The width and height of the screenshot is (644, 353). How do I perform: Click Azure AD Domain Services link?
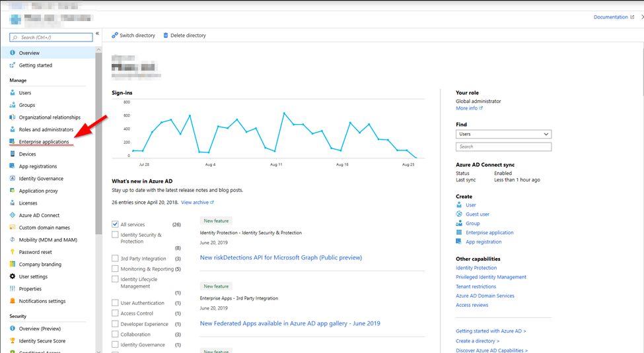click(x=485, y=296)
